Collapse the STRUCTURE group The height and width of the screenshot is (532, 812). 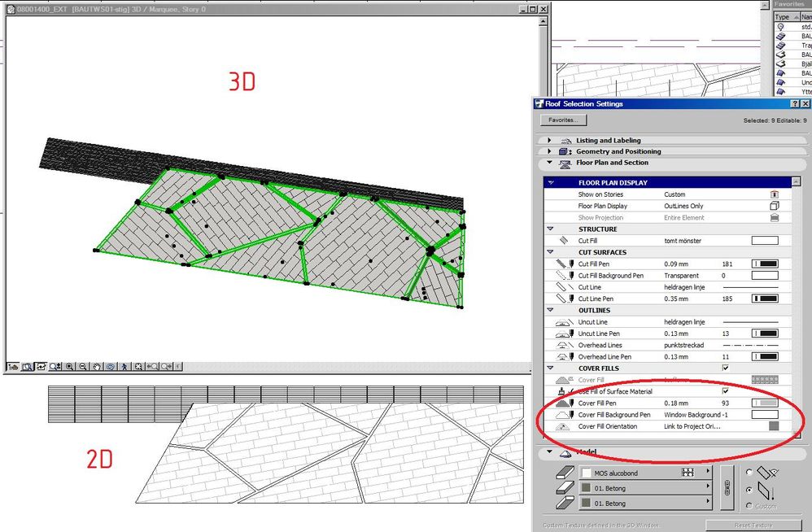(x=551, y=229)
